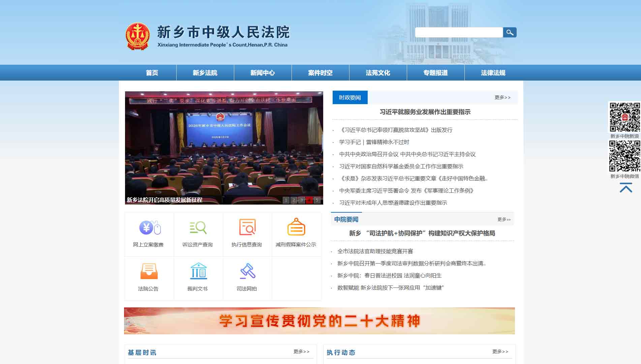Click the 新乡中院新浪 QR code
641x364 pixels.
click(x=624, y=117)
